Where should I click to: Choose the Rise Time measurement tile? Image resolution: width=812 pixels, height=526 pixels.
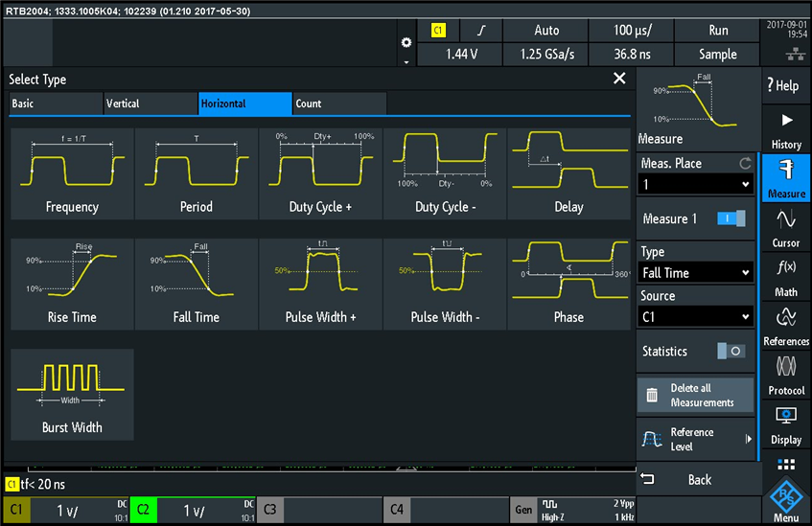pos(72,284)
